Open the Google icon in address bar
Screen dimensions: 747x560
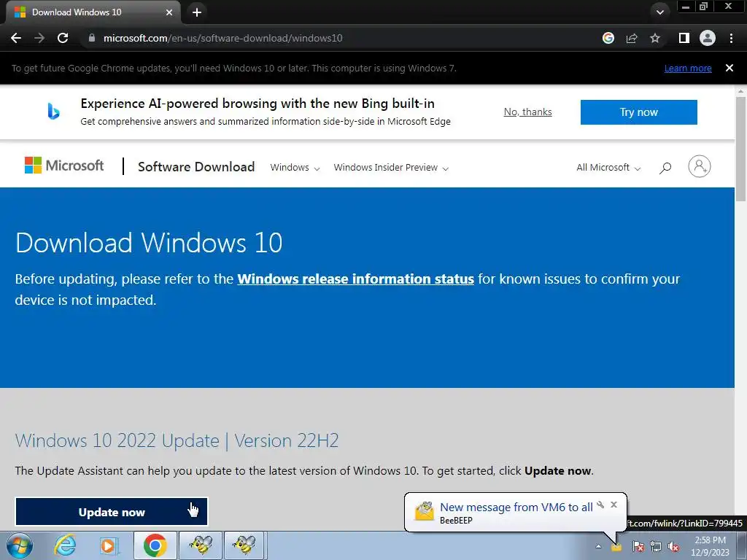pos(608,38)
